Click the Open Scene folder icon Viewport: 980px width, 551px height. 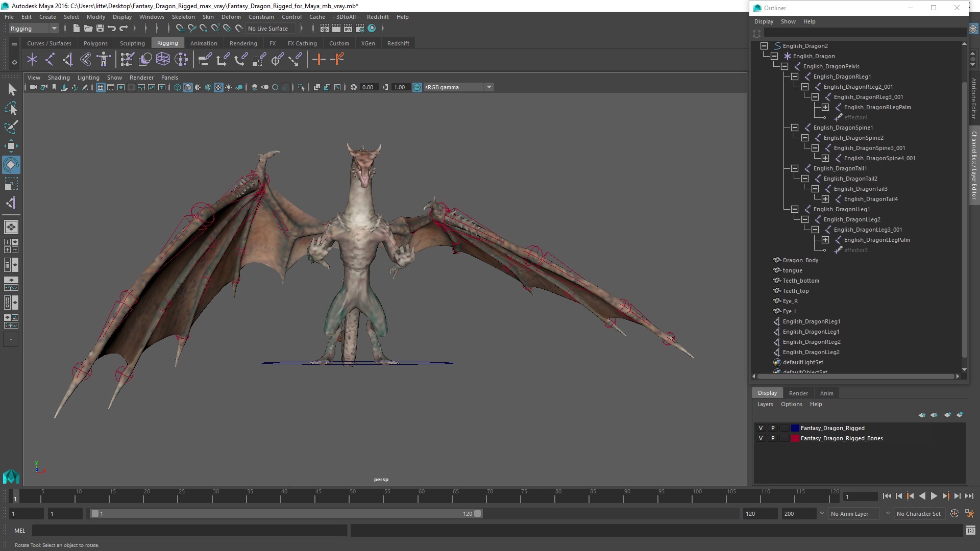coord(88,29)
